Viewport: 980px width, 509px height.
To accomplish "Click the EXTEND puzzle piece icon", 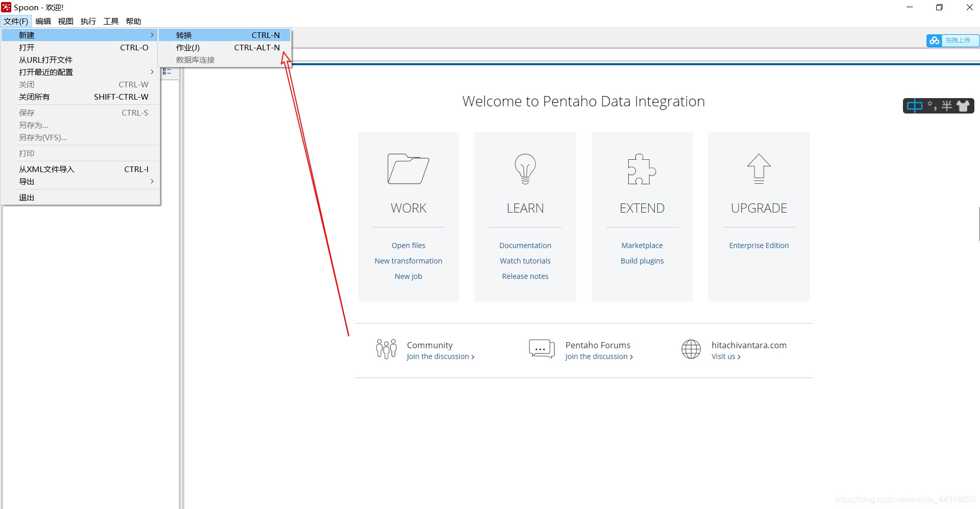I will point(642,168).
